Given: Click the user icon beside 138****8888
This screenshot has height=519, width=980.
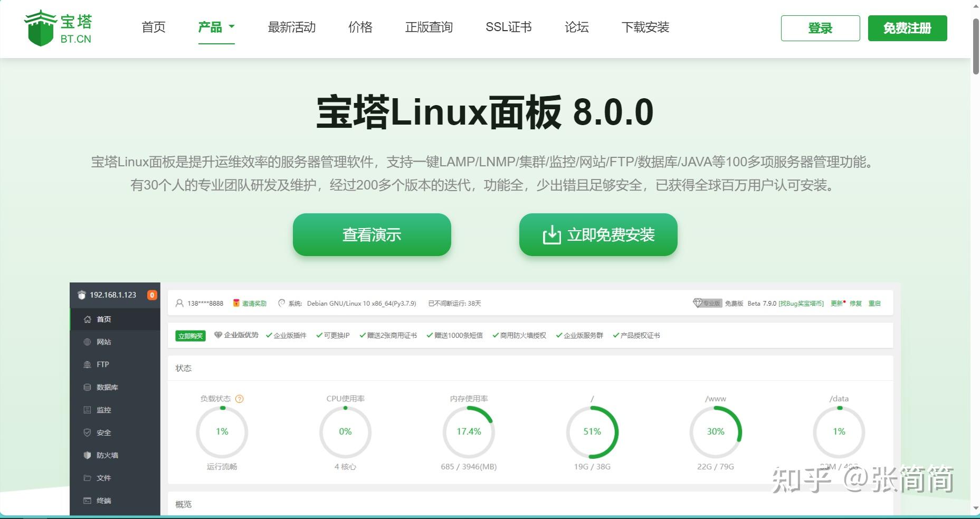Looking at the screenshot, I should tap(179, 304).
